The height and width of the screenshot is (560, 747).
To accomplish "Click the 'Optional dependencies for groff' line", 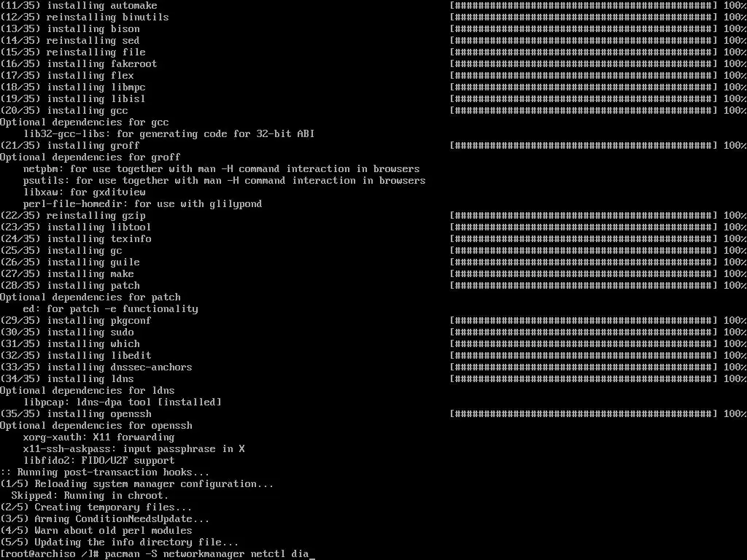I will point(90,157).
